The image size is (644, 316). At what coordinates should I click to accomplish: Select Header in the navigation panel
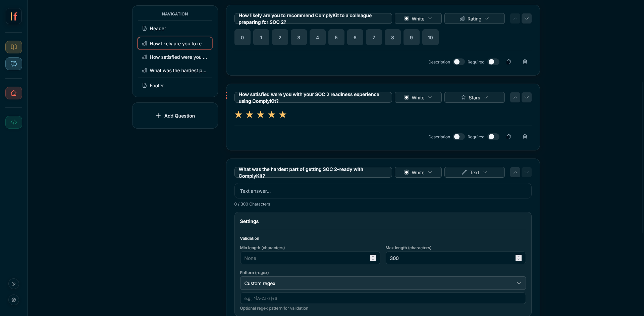(158, 29)
